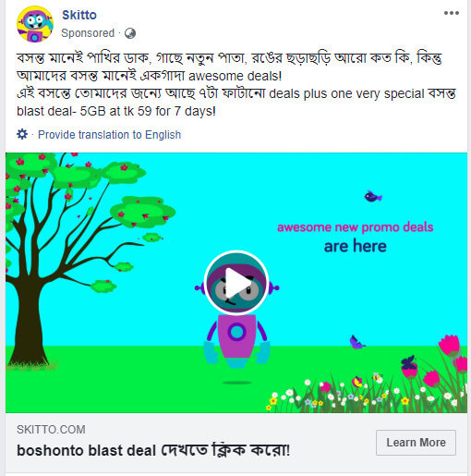Click the Skitto profile avatar

(x=35, y=24)
